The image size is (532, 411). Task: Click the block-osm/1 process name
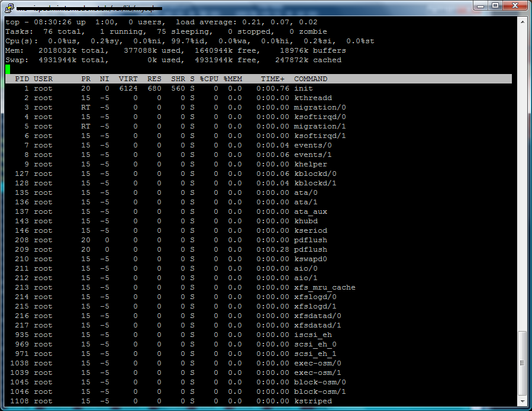click(x=320, y=391)
